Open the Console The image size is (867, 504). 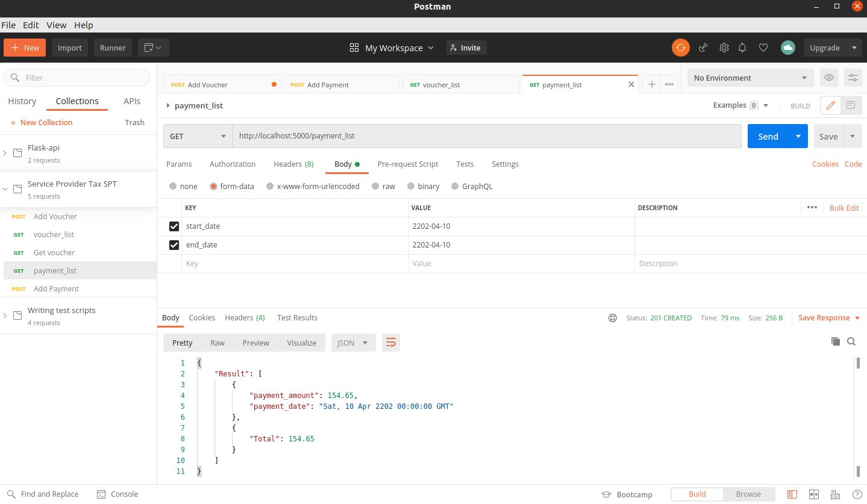tap(117, 494)
